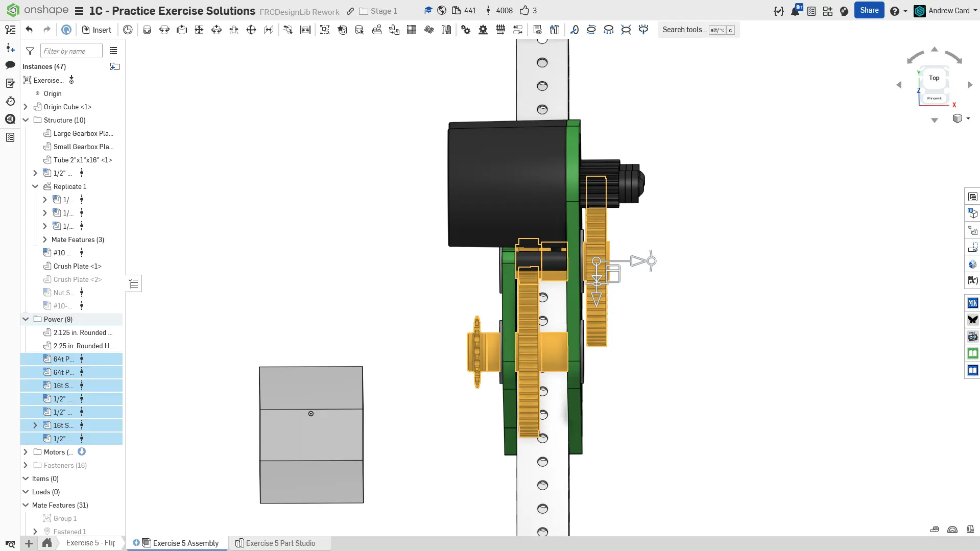Click the Filter by name field
Viewport: 980px width, 551px height.
[71, 51]
